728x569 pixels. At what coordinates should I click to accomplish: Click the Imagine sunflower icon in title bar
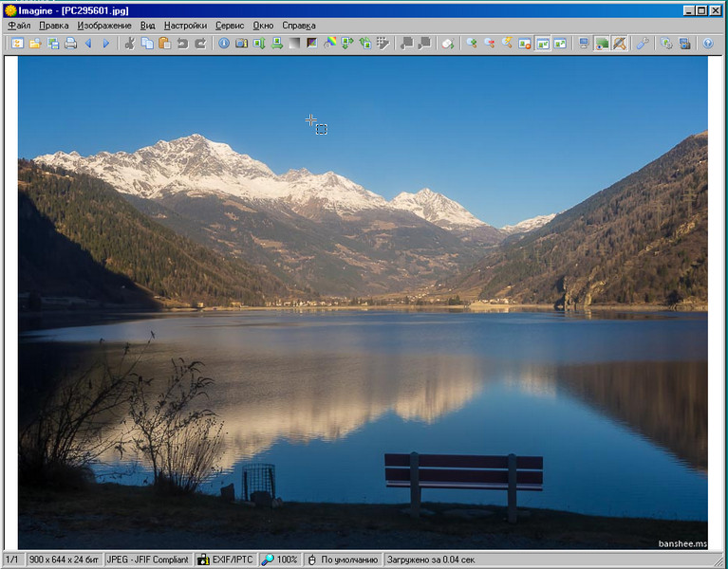coord(10,10)
